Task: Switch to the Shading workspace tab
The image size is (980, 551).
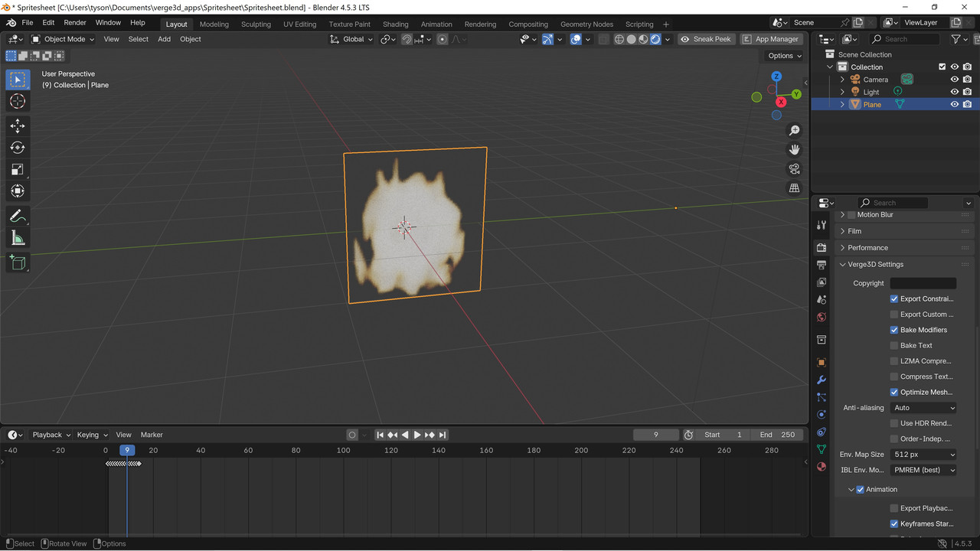Action: pyautogui.click(x=395, y=24)
